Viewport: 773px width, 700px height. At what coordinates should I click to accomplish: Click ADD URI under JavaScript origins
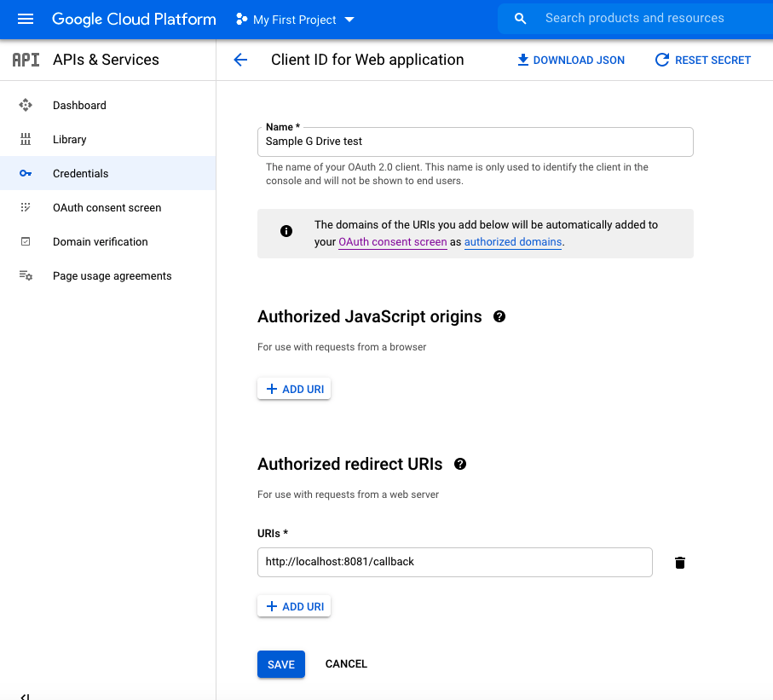294,389
